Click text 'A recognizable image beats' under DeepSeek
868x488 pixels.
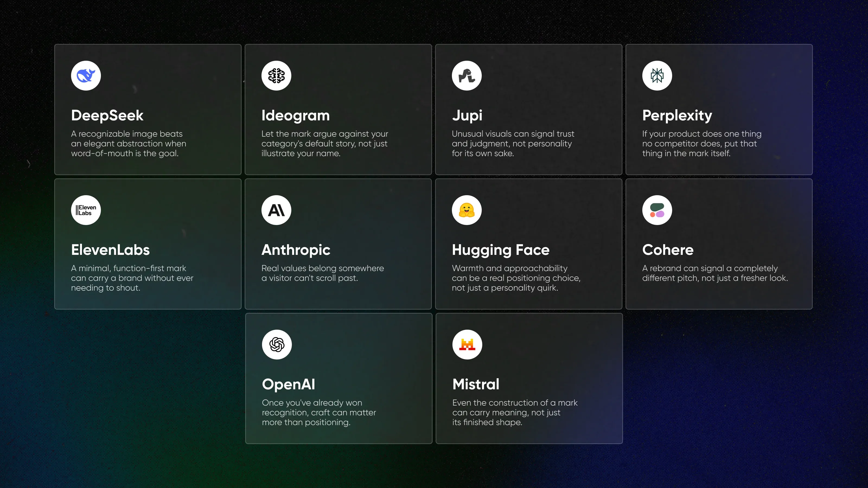tap(127, 134)
